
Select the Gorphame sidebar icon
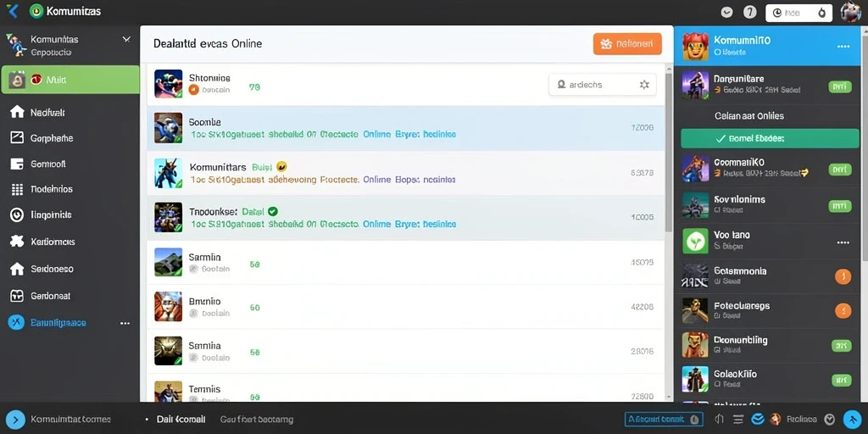17,138
